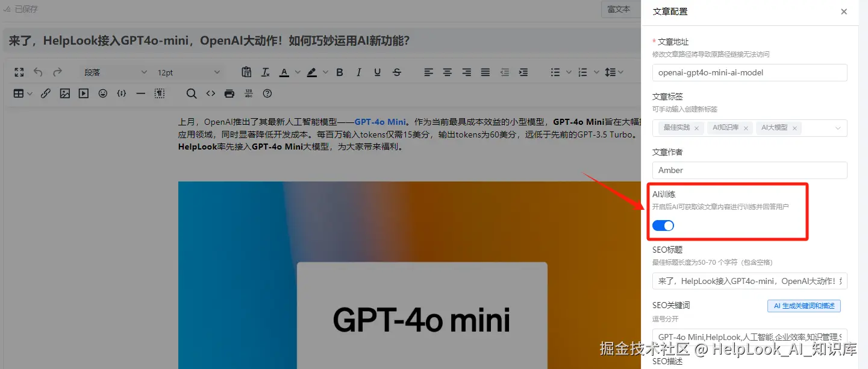Image resolution: width=868 pixels, height=369 pixels.
Task: Click AI 生成关键词和描述 button
Action: tap(804, 306)
